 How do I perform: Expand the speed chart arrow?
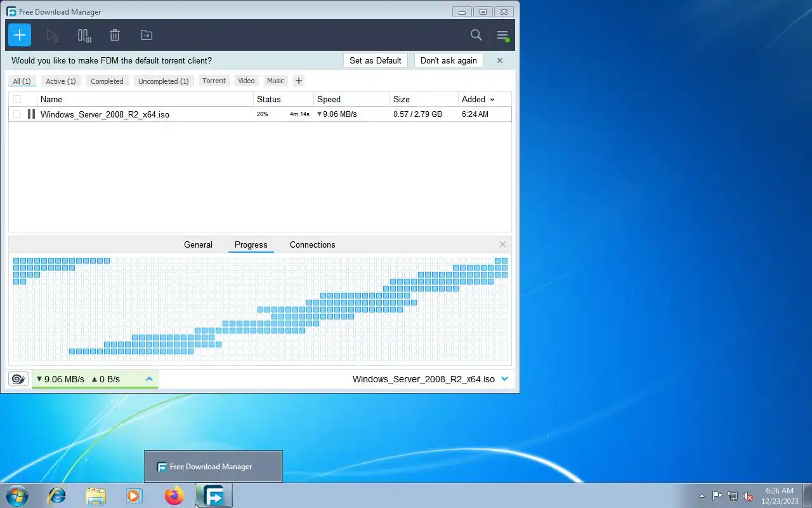(149, 379)
